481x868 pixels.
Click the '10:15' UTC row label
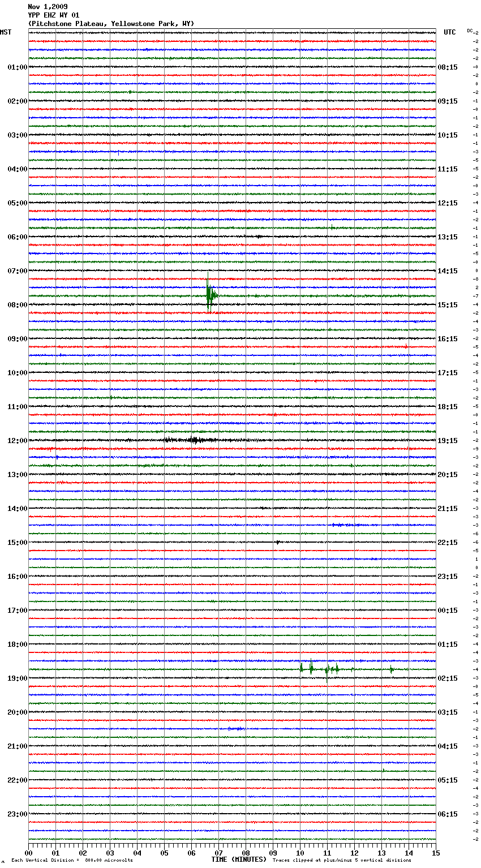(x=448, y=135)
